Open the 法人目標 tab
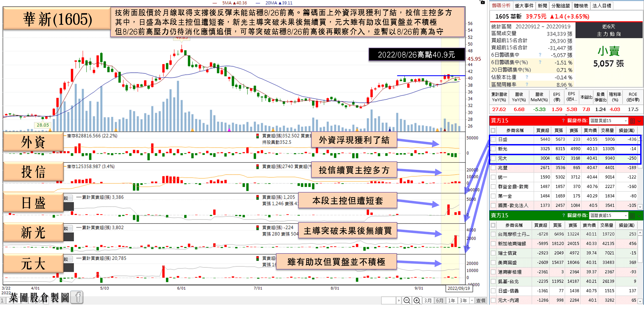This screenshot has width=644, height=312. coord(601,6)
